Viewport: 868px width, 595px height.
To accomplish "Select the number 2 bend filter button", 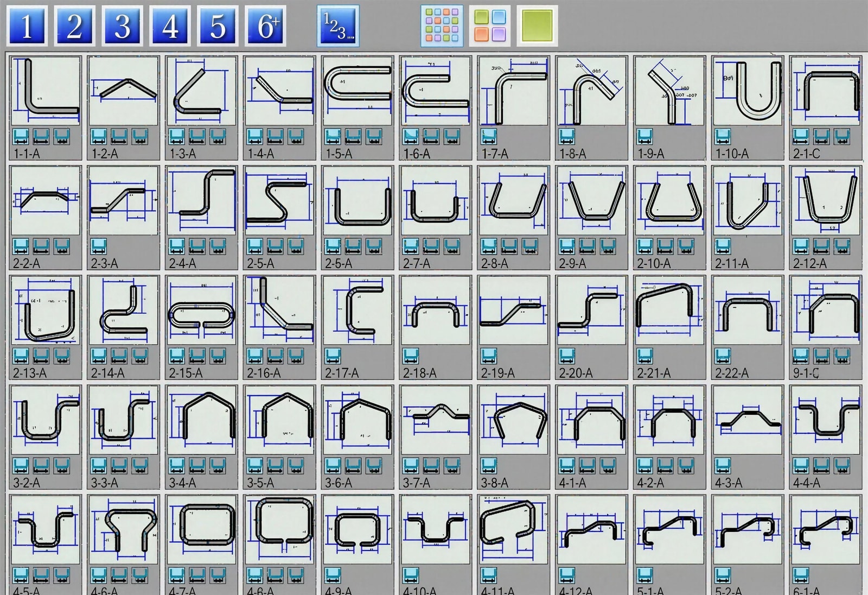I will tap(74, 26).
